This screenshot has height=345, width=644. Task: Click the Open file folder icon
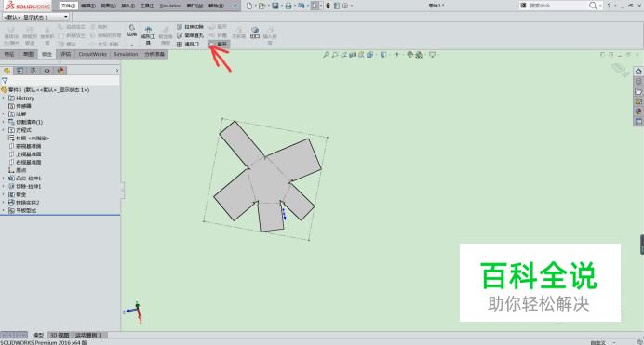point(262,6)
